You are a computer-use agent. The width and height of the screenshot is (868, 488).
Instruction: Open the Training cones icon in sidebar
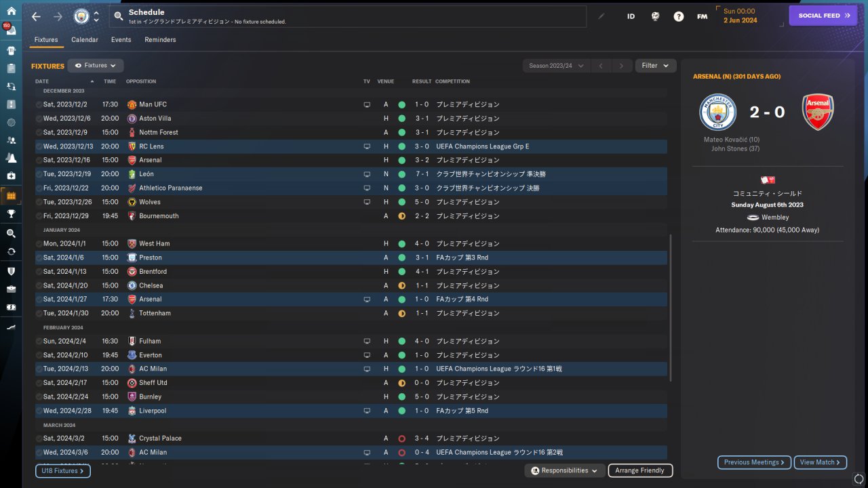tap(11, 157)
